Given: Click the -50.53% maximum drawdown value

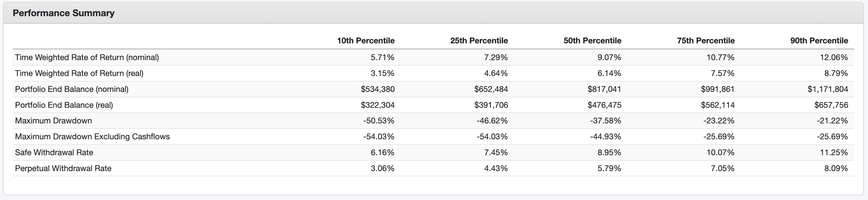Looking at the screenshot, I should click(x=378, y=121).
